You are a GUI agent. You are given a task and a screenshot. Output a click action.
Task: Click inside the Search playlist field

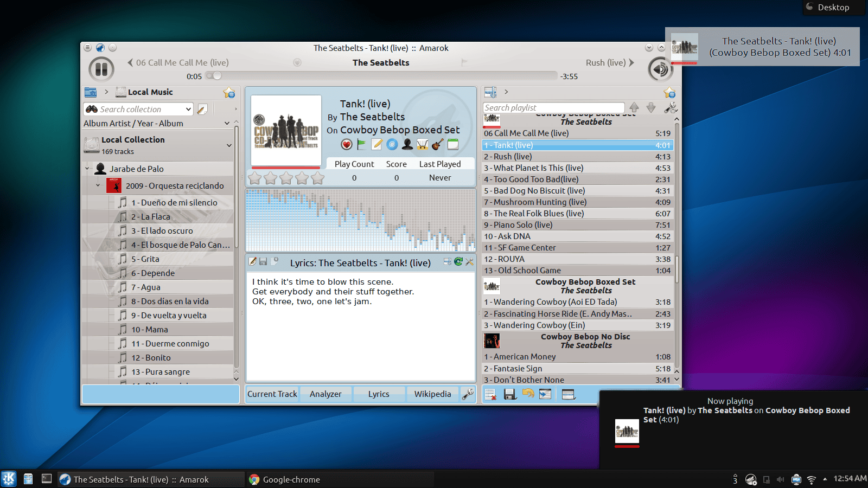[553, 107]
